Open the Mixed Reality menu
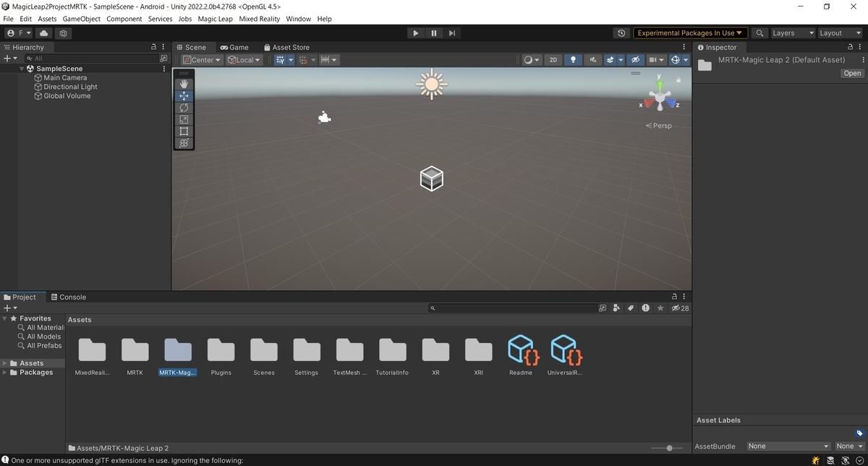The height and width of the screenshot is (466, 868). [260, 19]
